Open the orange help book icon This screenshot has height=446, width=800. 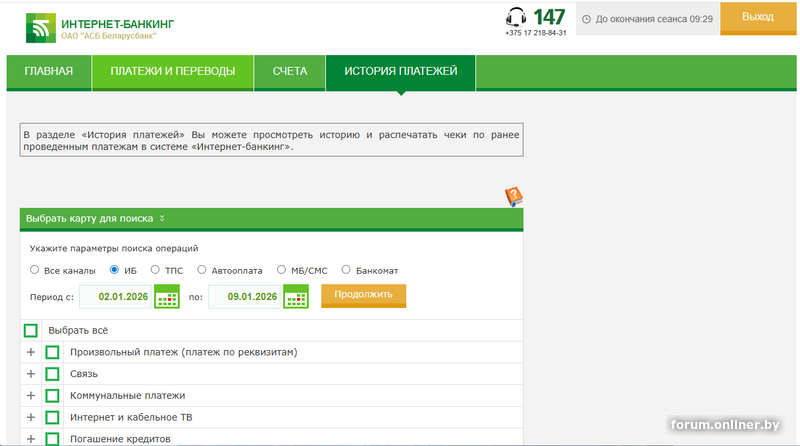pos(514,196)
